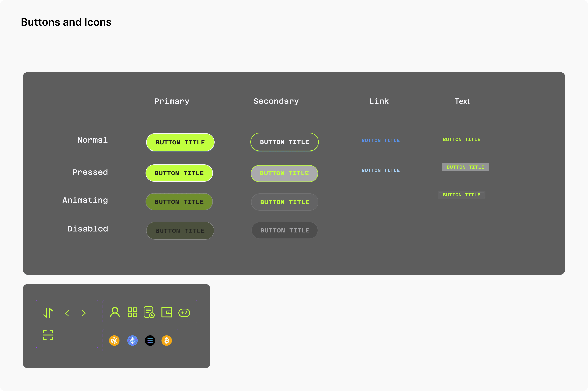The width and height of the screenshot is (588, 391).
Task: Click the Solana coin icon
Action: tap(150, 340)
